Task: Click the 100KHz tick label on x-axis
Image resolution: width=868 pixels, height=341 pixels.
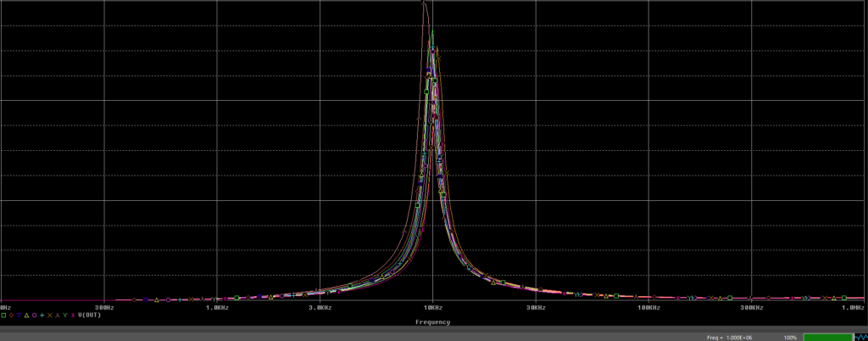Action: 648,307
